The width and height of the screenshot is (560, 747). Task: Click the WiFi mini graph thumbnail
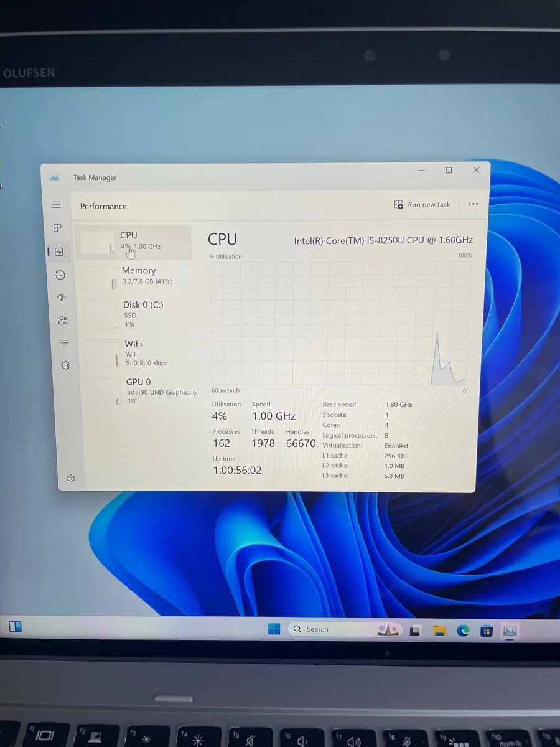click(x=102, y=354)
